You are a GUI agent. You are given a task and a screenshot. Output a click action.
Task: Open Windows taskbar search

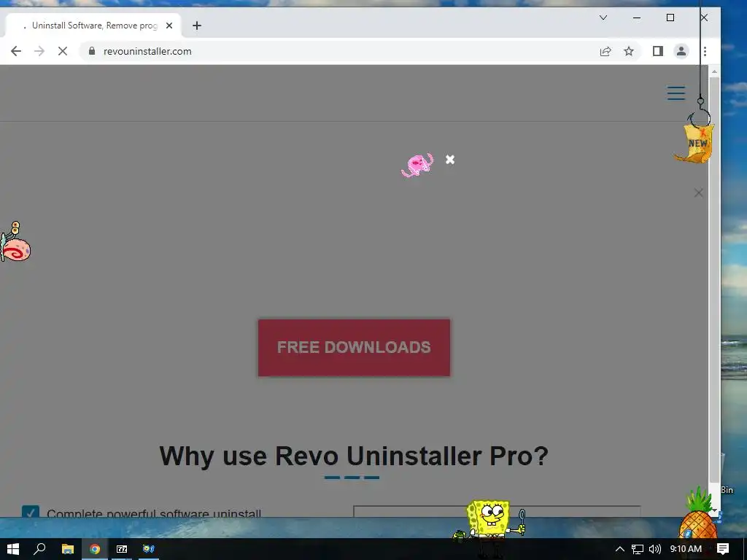pyautogui.click(x=39, y=549)
